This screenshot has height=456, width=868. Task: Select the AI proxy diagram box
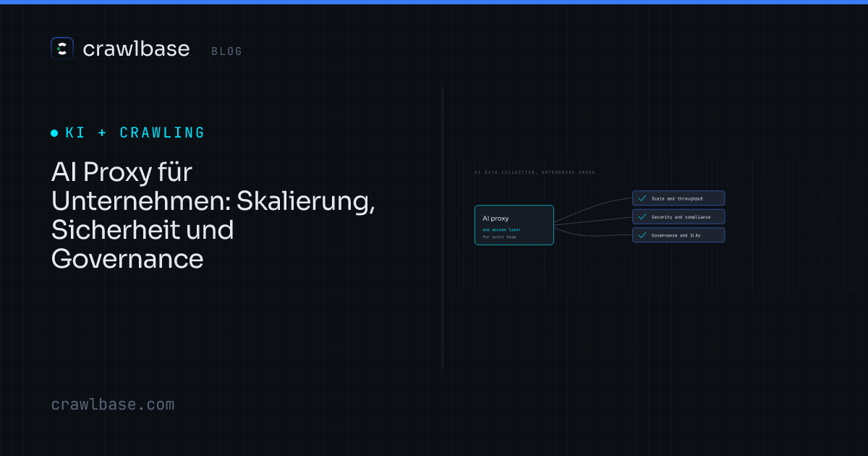[x=514, y=225]
